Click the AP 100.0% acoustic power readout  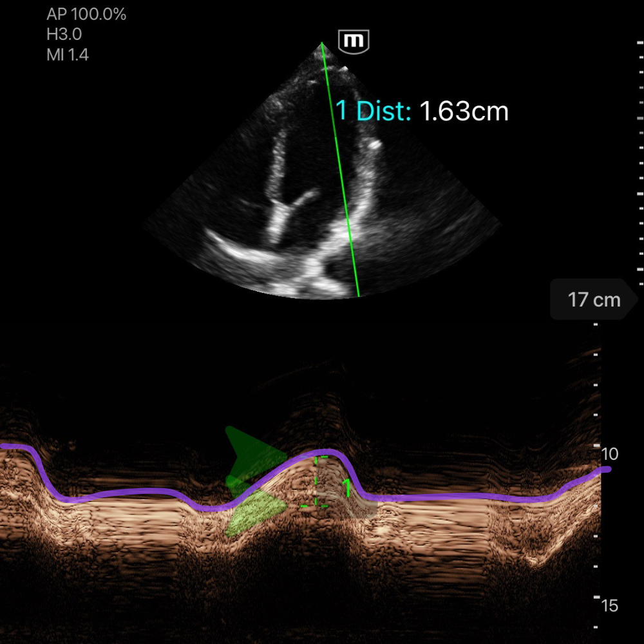86,15
